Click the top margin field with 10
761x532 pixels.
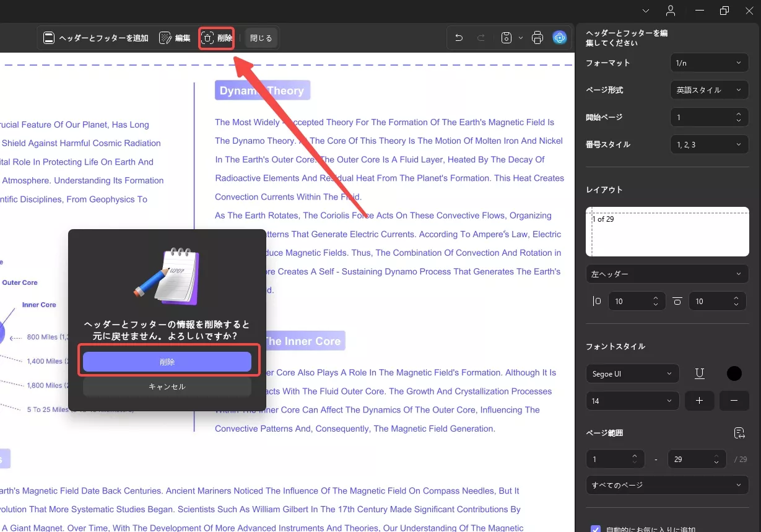[717, 301]
